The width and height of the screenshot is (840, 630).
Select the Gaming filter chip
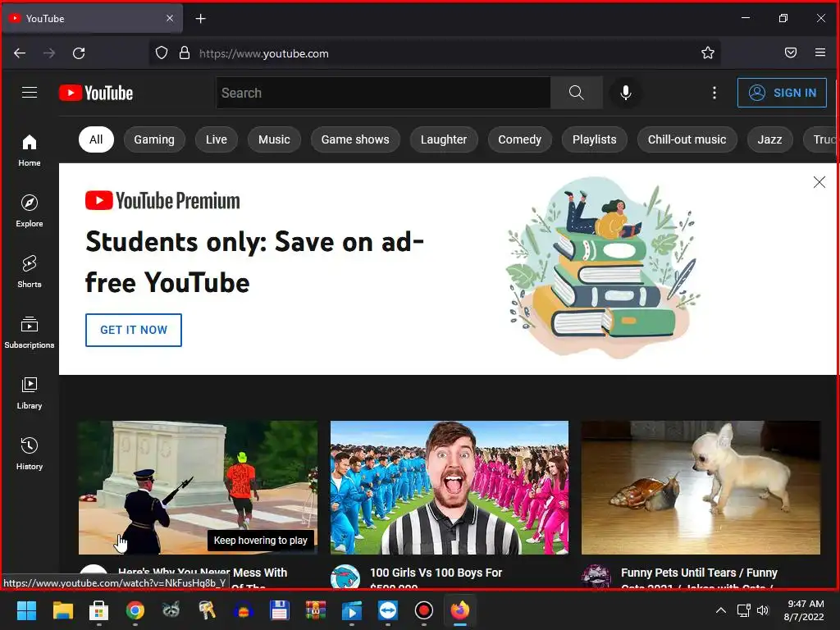(154, 139)
